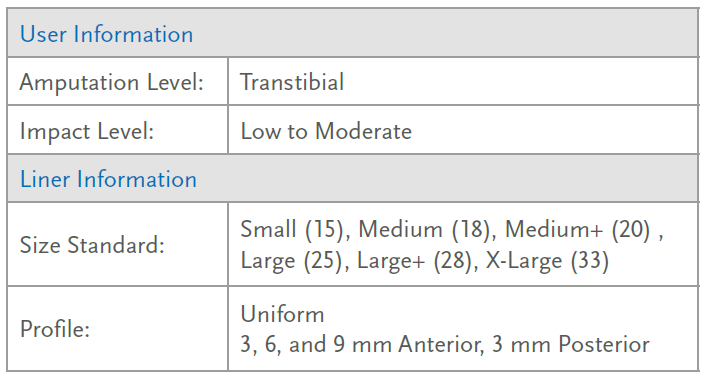
Task: Click the Uniform profile text
Action: (x=282, y=314)
